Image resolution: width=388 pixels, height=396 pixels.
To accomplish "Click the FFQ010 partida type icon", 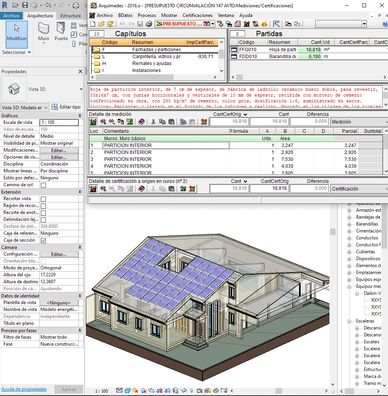I will pos(234,49).
